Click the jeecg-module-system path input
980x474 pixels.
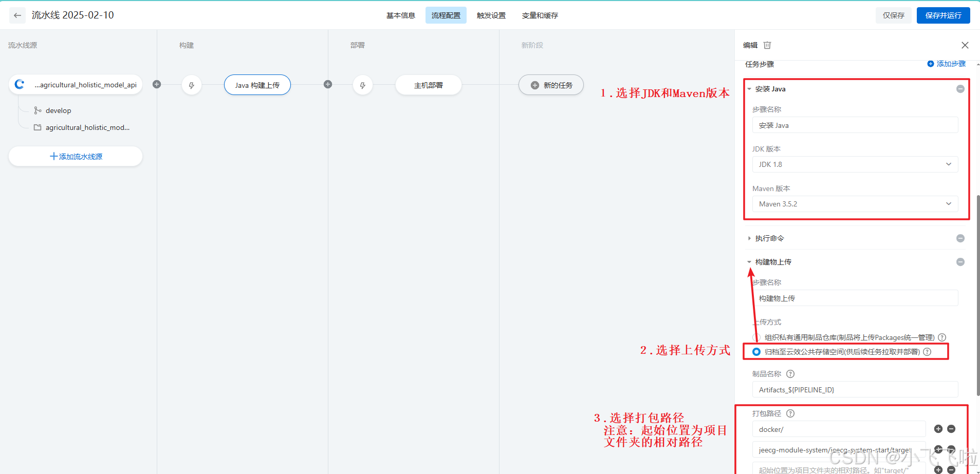pos(839,450)
